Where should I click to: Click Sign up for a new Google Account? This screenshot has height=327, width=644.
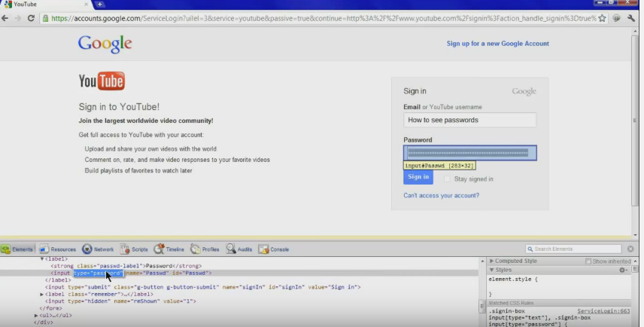pyautogui.click(x=498, y=44)
